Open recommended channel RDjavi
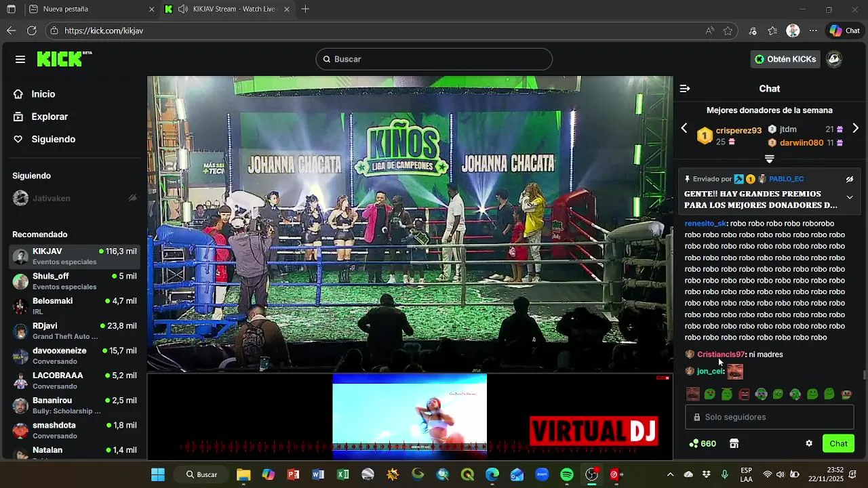The width and height of the screenshot is (868, 488). coord(75,331)
